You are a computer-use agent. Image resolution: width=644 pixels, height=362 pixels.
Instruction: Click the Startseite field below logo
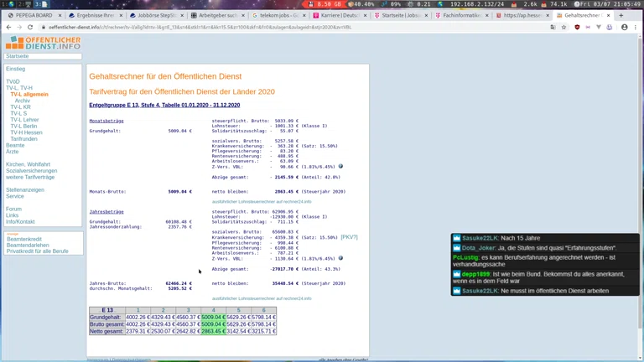(44, 56)
